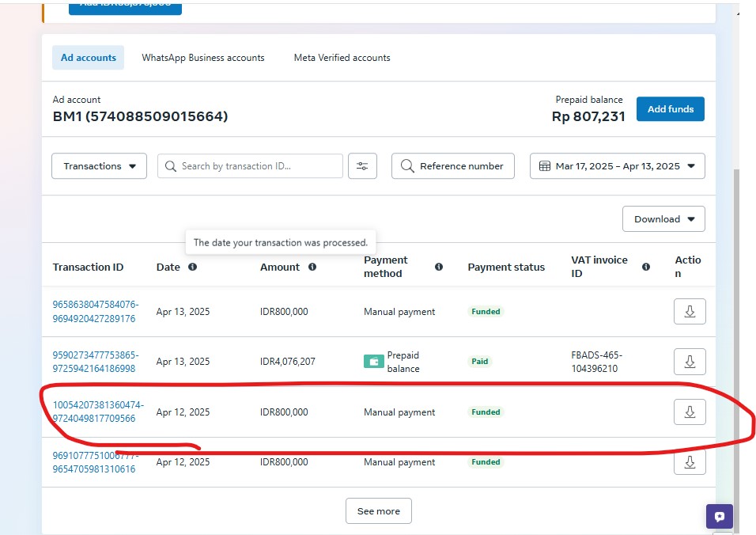The width and height of the screenshot is (756, 535).
Task: Select the Ad accounts tab
Action: 89,58
